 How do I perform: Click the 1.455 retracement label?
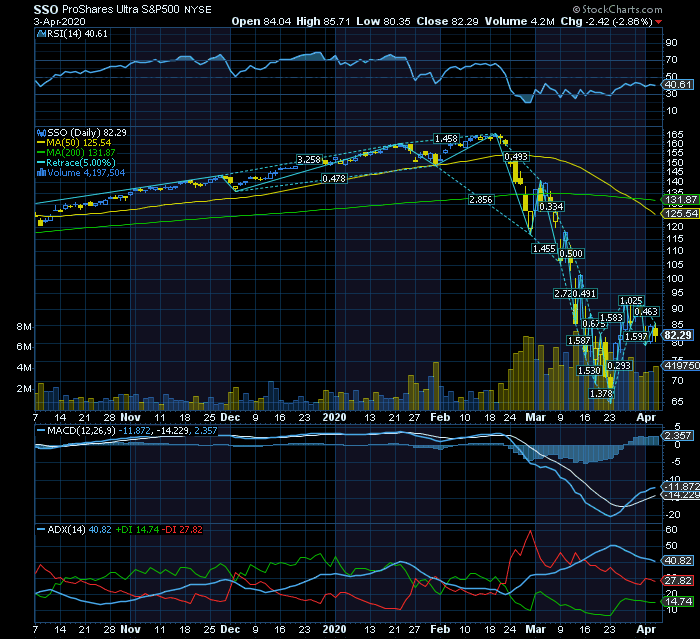(544, 249)
